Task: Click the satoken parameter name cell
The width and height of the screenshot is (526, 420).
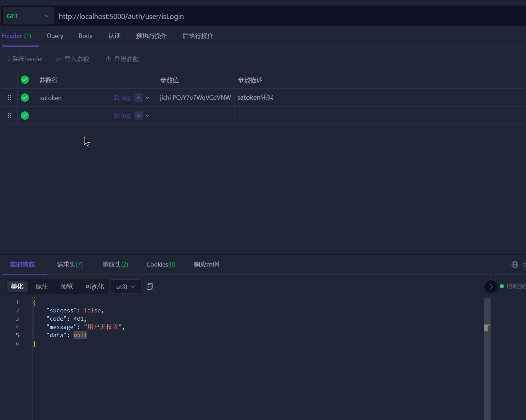Action: 51,98
